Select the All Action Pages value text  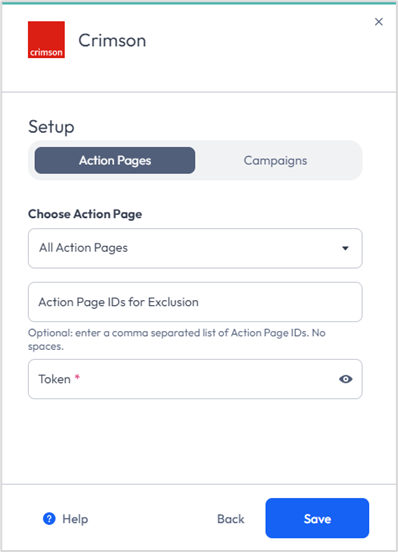tap(83, 248)
